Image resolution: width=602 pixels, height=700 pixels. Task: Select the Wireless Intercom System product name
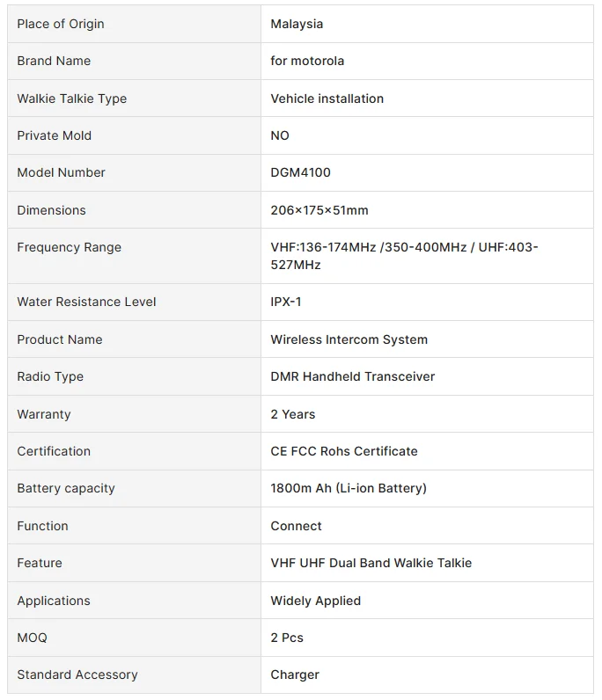point(349,339)
